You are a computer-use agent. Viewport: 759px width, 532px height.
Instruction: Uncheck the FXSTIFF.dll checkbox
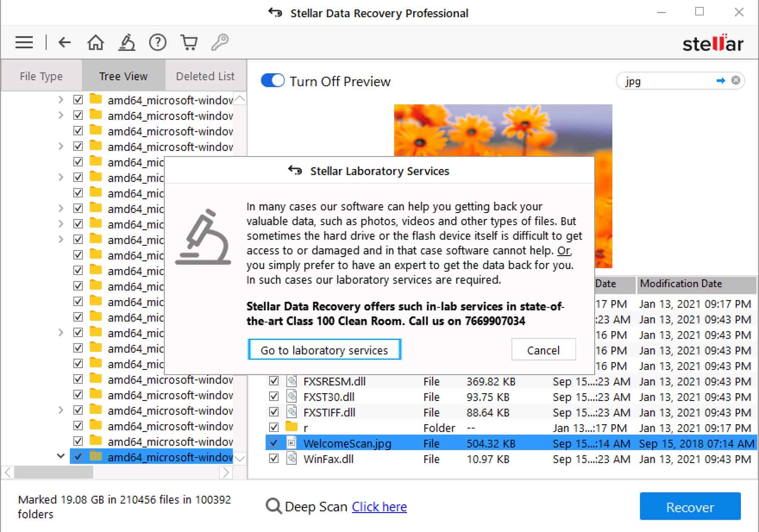point(274,412)
